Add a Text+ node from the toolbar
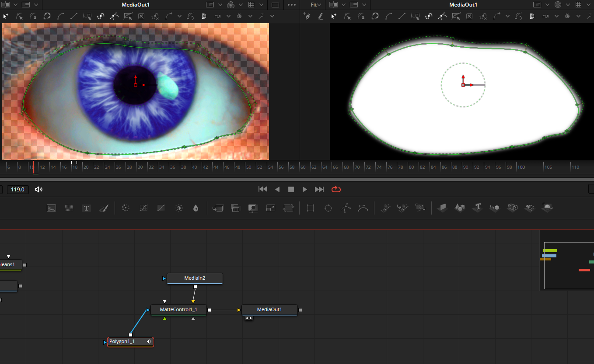This screenshot has width=594, height=364. coord(87,208)
